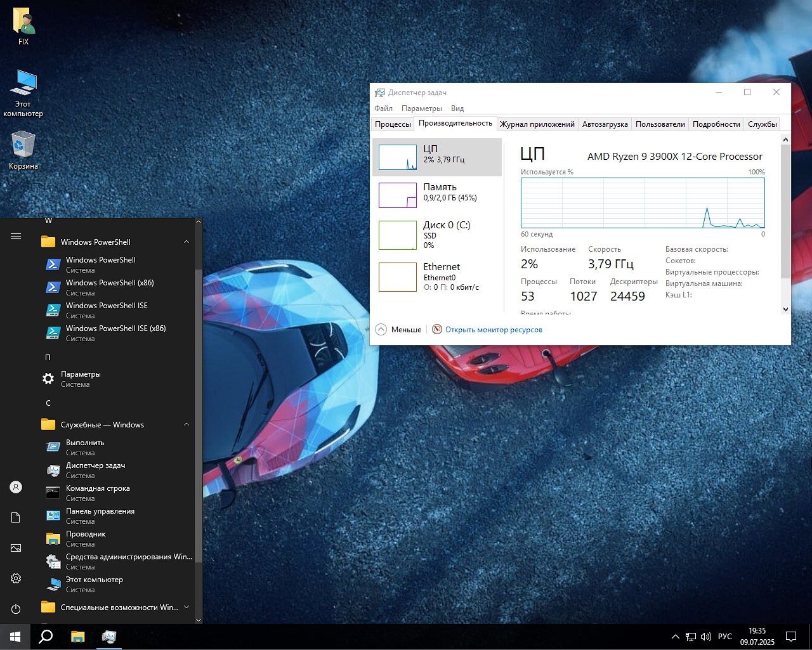Switch to the Автозагрузка tab
The width and height of the screenshot is (812, 650).
(x=605, y=124)
